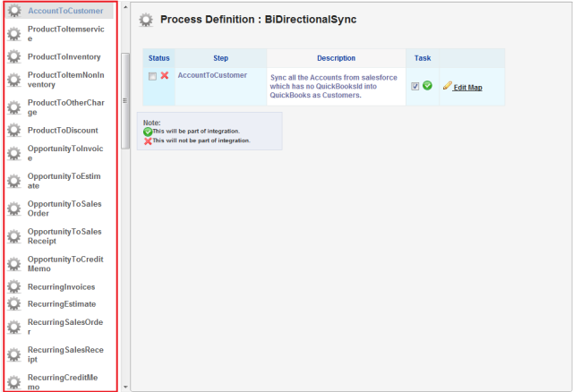The image size is (573, 392).
Task: Click scrollbar up arrow of sidebar
Action: [125, 7]
